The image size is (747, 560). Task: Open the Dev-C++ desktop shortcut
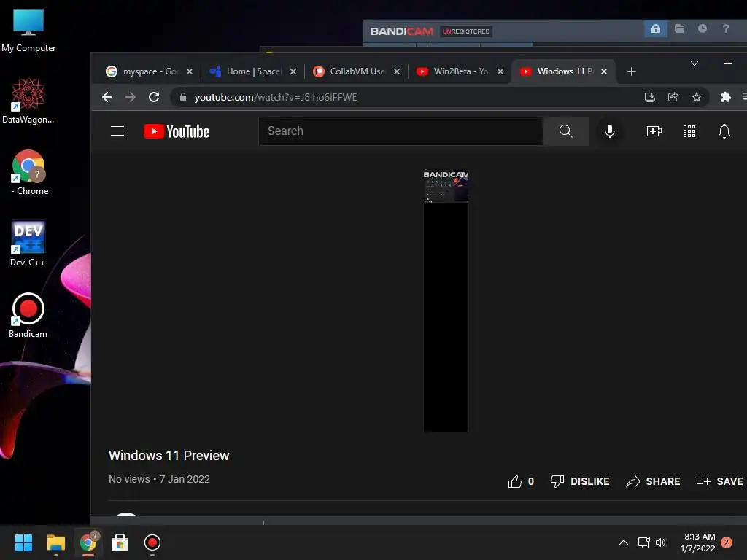click(x=28, y=244)
